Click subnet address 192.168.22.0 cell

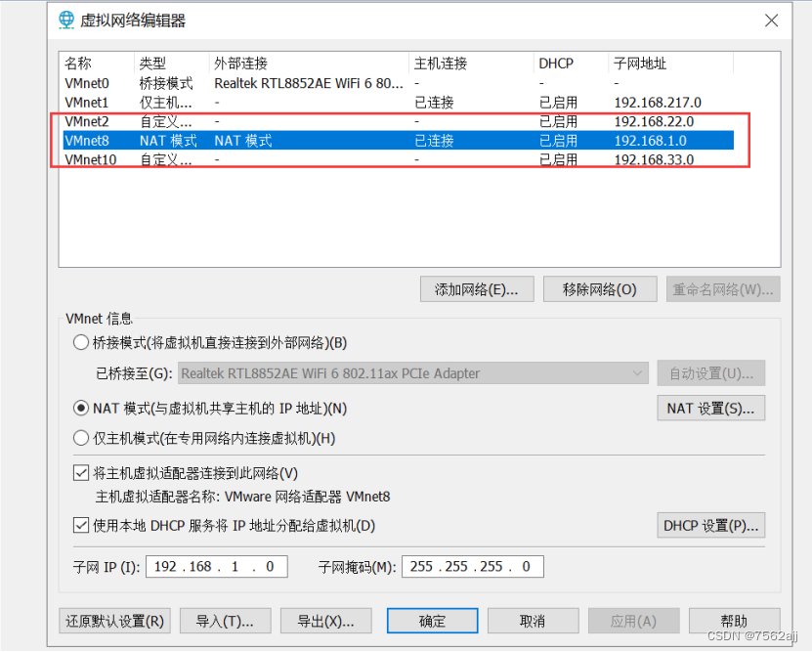654,121
